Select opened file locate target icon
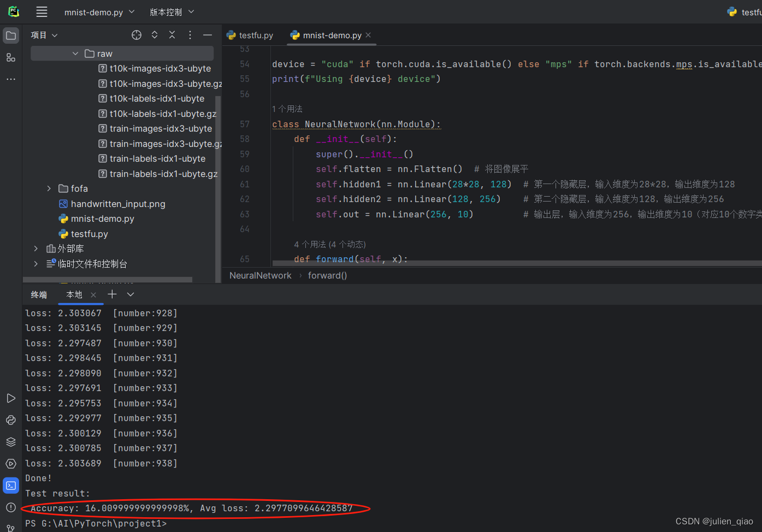762x532 pixels. (137, 35)
